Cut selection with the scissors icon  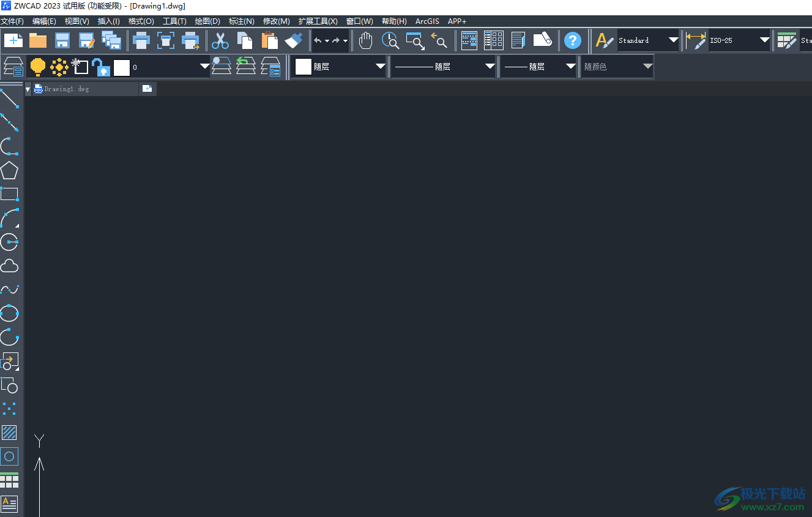click(220, 40)
